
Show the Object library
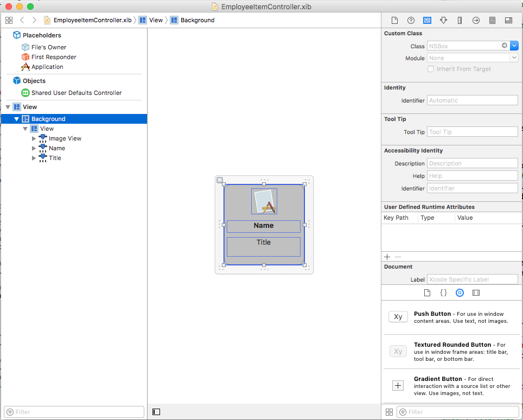coord(460,293)
